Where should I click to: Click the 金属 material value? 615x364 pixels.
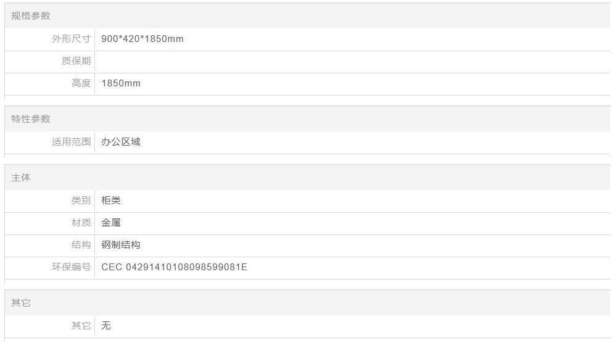pyautogui.click(x=111, y=223)
